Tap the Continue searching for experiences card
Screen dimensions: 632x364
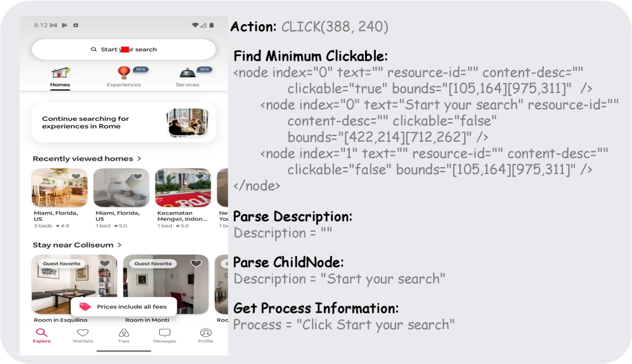click(124, 122)
